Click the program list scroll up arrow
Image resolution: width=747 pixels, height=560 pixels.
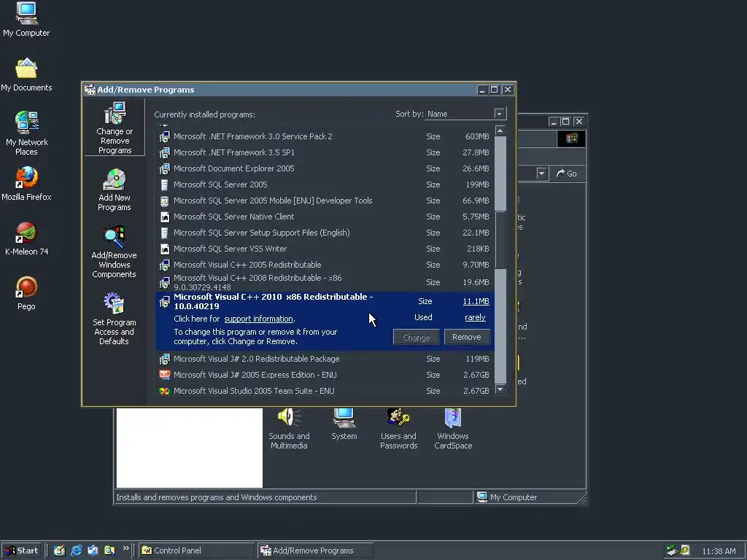click(x=500, y=131)
